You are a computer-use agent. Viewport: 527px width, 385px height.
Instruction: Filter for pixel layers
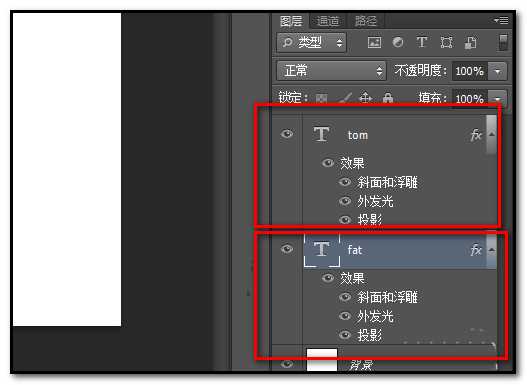coord(374,42)
